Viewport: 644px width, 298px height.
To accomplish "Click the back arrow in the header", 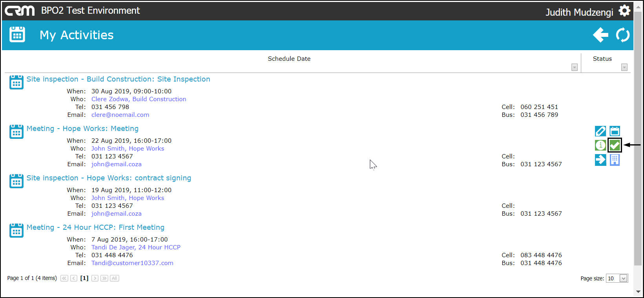I will 600,35.
